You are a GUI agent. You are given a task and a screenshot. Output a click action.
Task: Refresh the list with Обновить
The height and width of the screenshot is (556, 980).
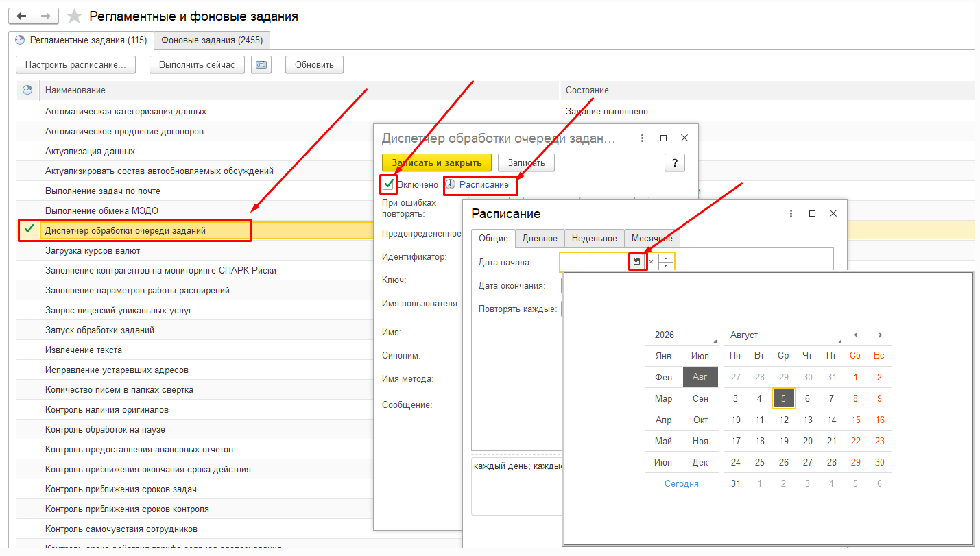click(x=314, y=64)
